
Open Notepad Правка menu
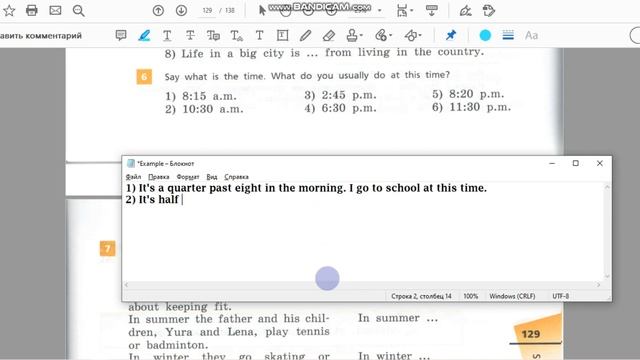158,177
